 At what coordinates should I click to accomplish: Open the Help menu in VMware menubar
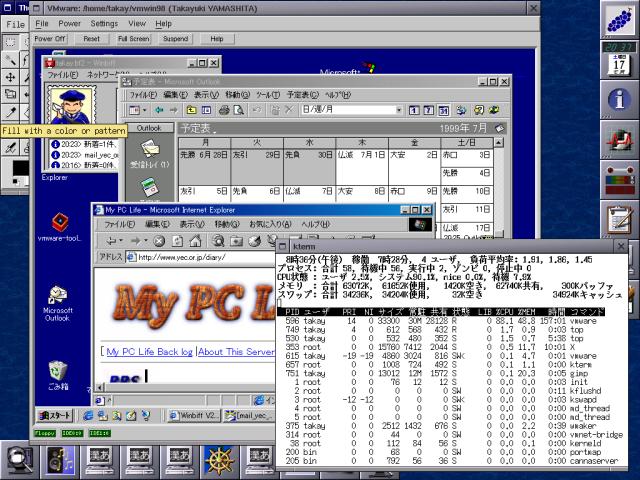point(163,24)
